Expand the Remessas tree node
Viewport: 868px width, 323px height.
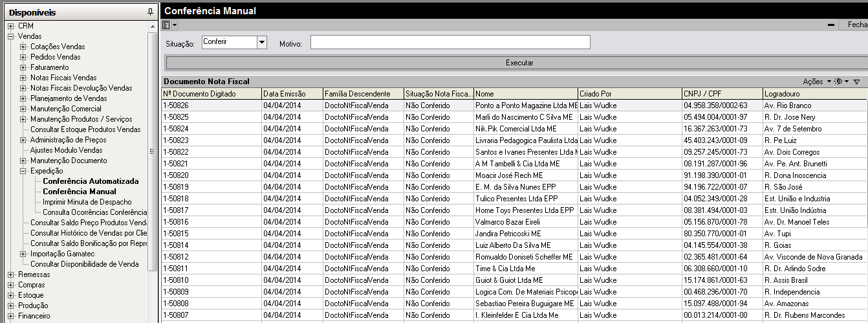[11, 274]
